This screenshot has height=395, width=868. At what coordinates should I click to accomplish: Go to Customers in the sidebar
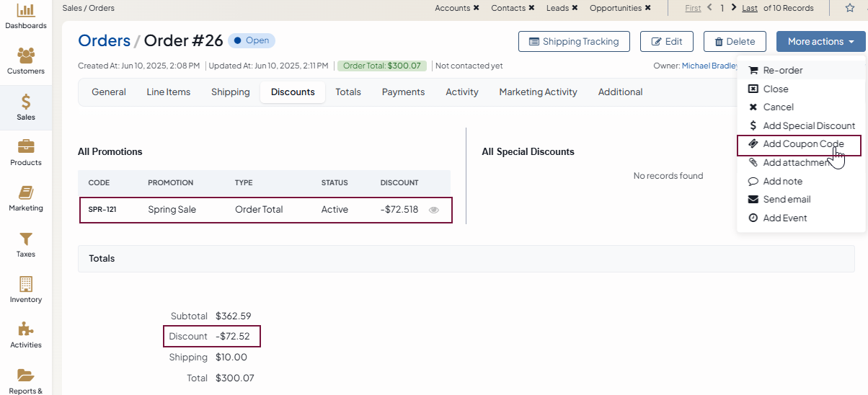coord(25,56)
